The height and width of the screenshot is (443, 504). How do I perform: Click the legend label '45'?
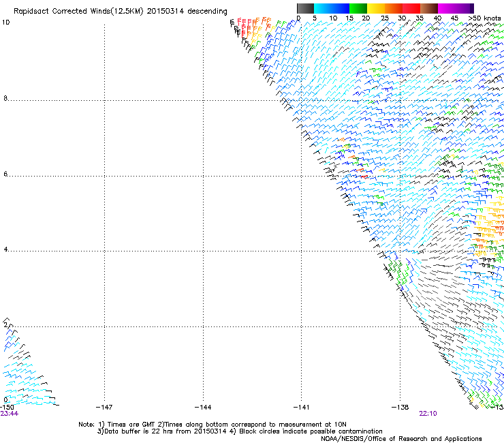[x=454, y=18]
